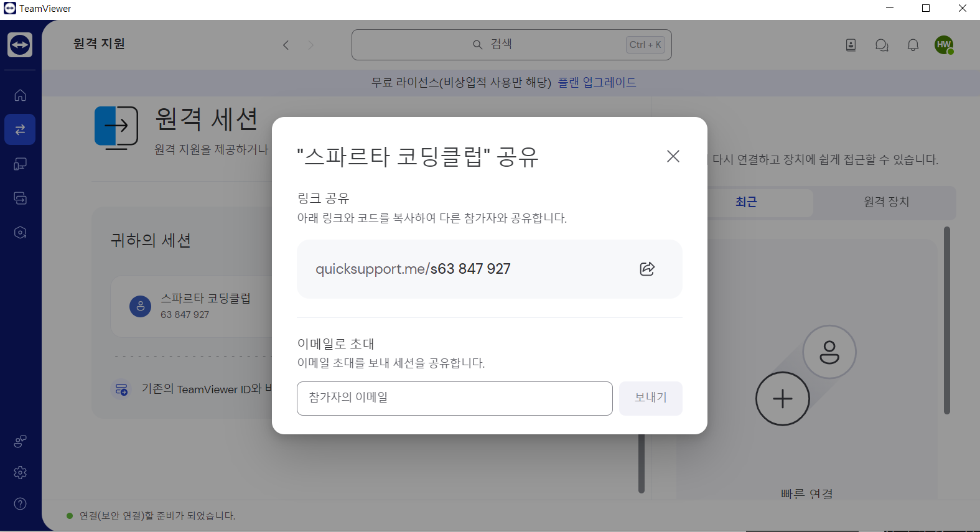Go forward with the right chevron

[x=311, y=45]
